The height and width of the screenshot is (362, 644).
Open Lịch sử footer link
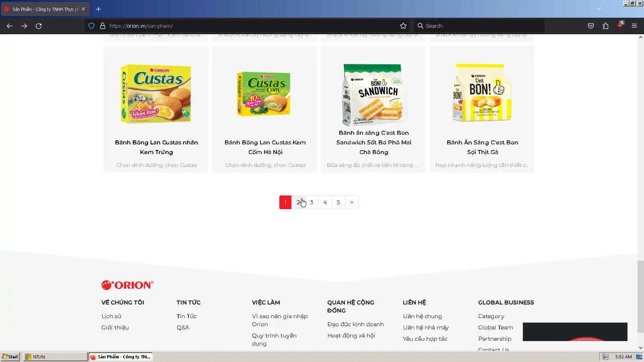click(x=111, y=316)
